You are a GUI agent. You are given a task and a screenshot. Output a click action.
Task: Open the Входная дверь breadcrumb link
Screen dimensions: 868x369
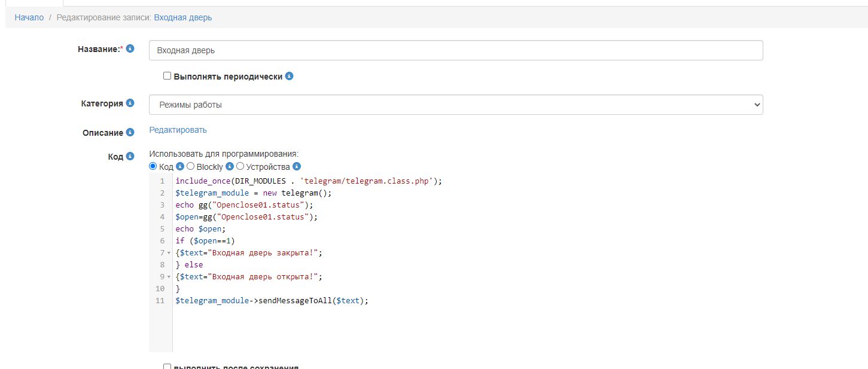182,17
